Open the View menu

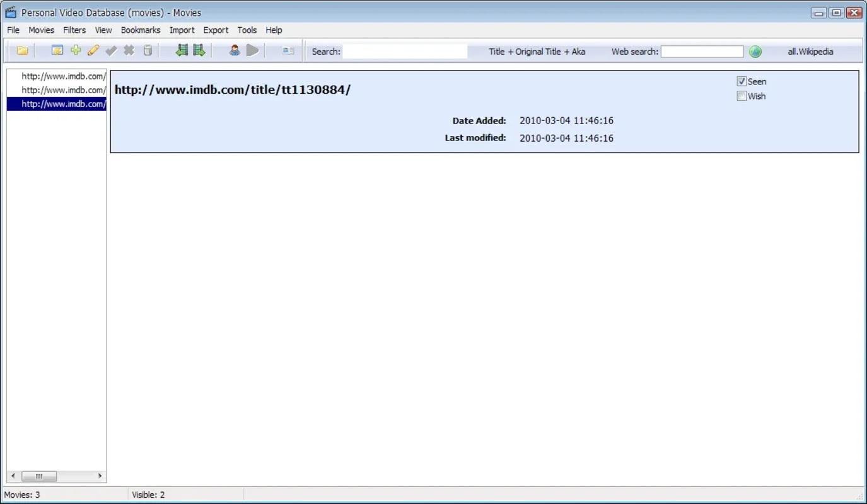103,30
